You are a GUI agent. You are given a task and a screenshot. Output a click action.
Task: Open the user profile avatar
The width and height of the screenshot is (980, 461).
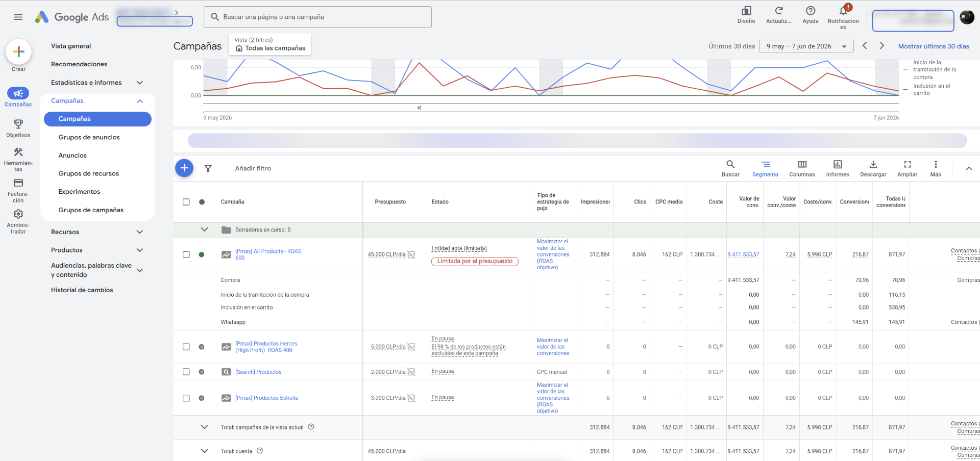tap(967, 17)
